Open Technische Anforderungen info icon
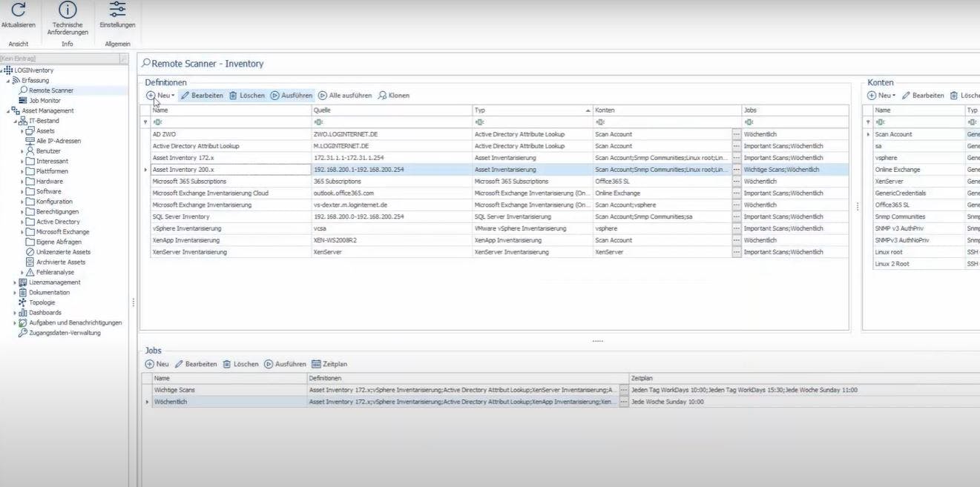 (x=68, y=10)
